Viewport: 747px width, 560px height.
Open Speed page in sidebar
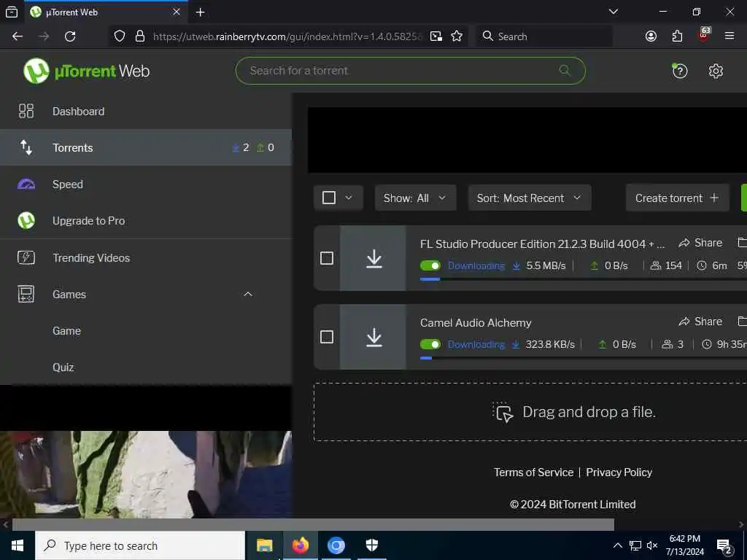coord(146,184)
